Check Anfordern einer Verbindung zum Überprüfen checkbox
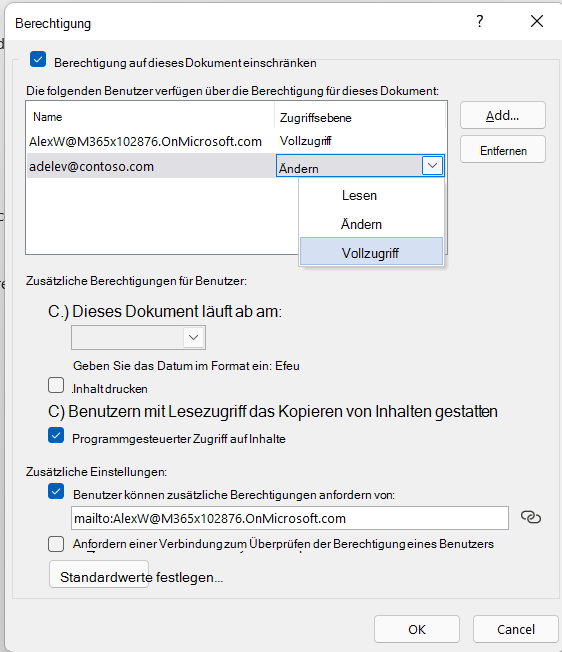The image size is (562, 652). coord(56,543)
